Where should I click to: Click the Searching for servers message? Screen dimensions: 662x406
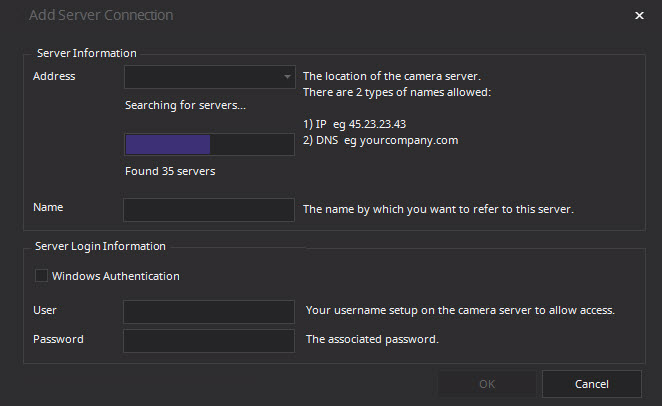tap(185, 105)
